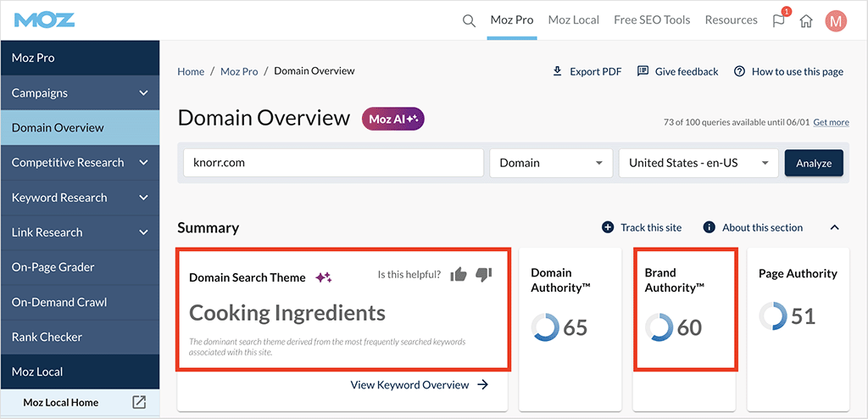Screen dimensions: 868x419
Task: Click the thumbs up icon
Action: point(459,274)
